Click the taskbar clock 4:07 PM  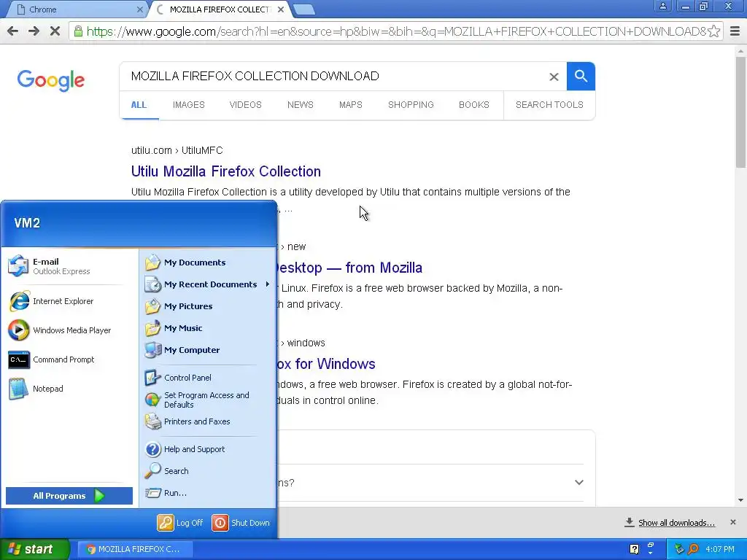pos(720,549)
